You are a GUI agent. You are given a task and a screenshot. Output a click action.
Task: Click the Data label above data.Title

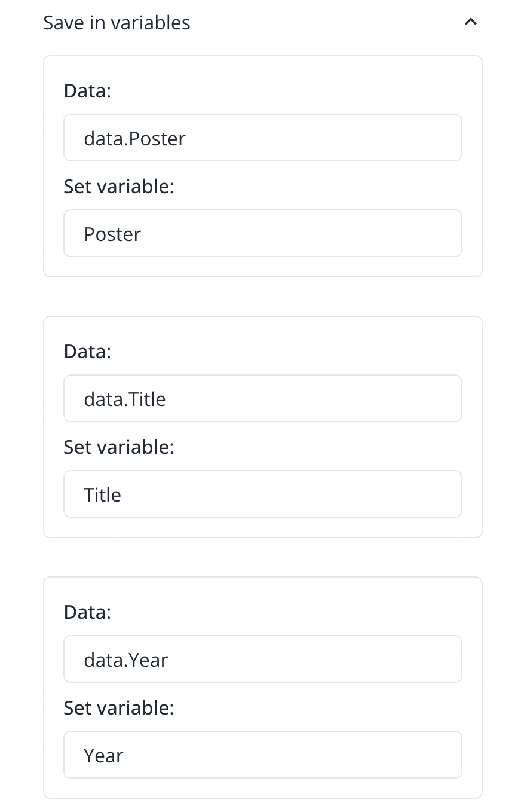87,352
